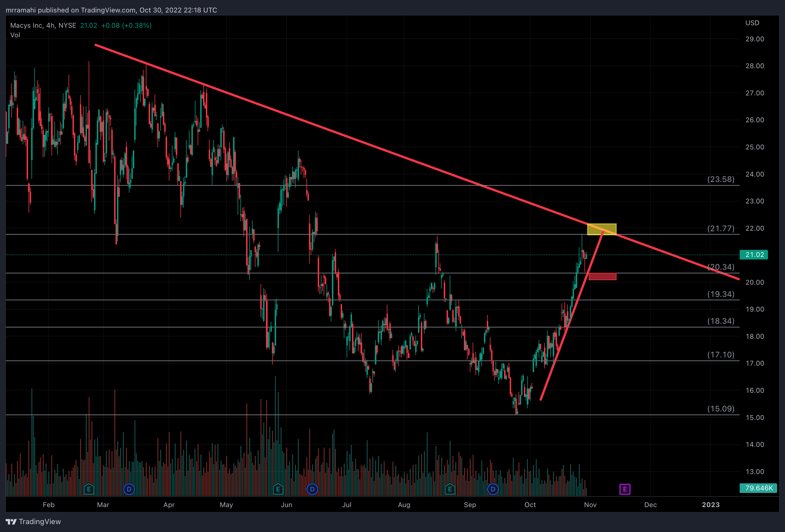Click the earnings E marker in late August
This screenshot has height=532, width=785.
[450, 489]
